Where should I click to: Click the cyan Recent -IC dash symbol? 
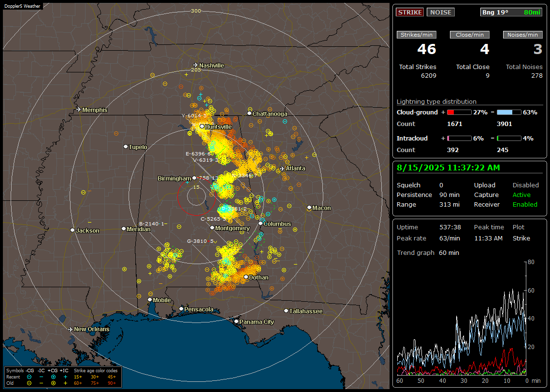(x=42, y=377)
